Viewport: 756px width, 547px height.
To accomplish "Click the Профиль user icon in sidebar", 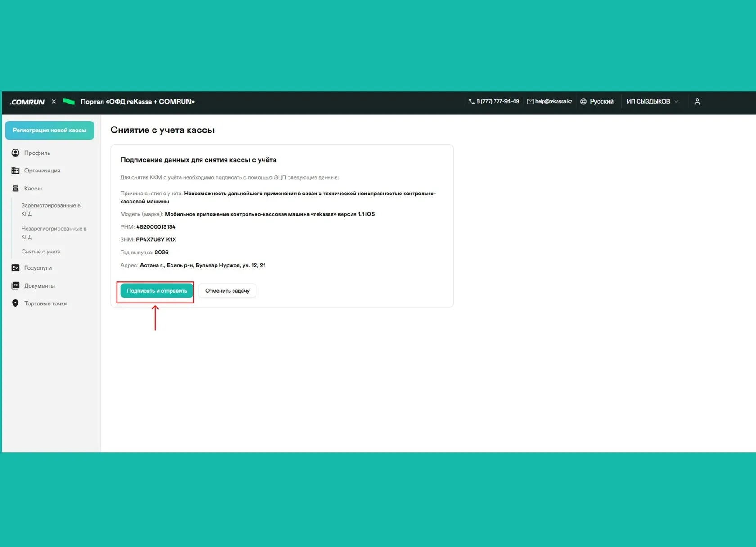I will point(15,153).
